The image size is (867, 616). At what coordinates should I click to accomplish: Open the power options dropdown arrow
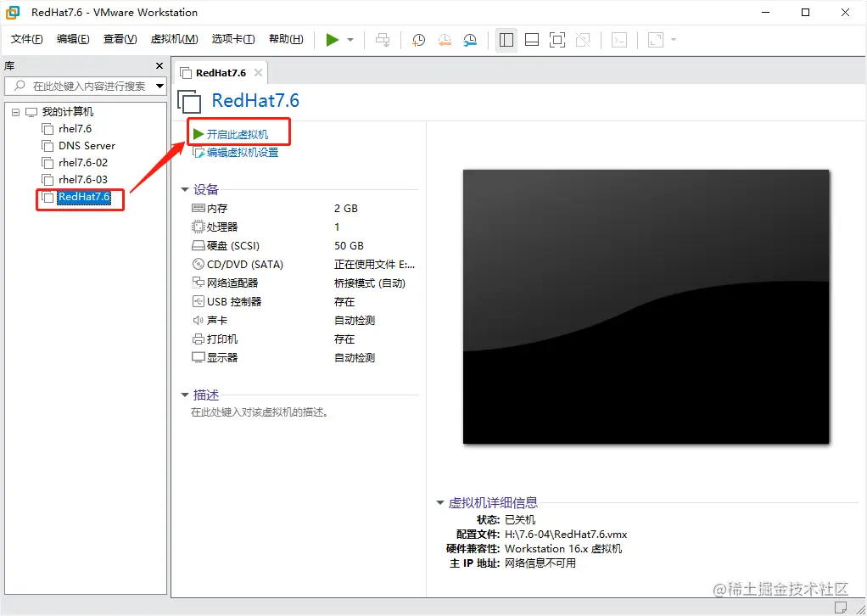[x=350, y=40]
